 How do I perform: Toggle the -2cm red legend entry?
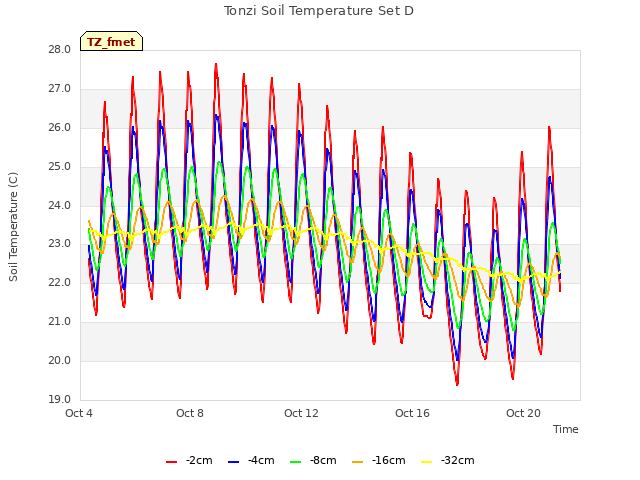pyautogui.click(x=189, y=461)
